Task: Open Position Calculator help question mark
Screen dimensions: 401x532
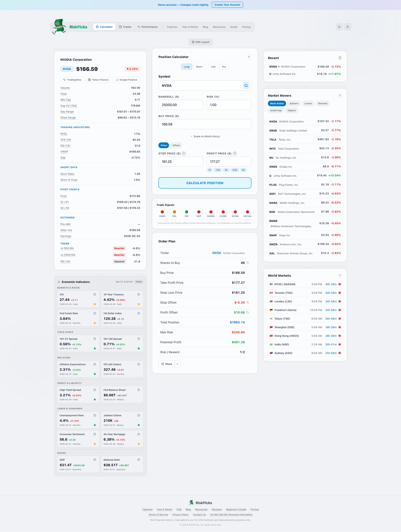Action: pyautogui.click(x=249, y=57)
